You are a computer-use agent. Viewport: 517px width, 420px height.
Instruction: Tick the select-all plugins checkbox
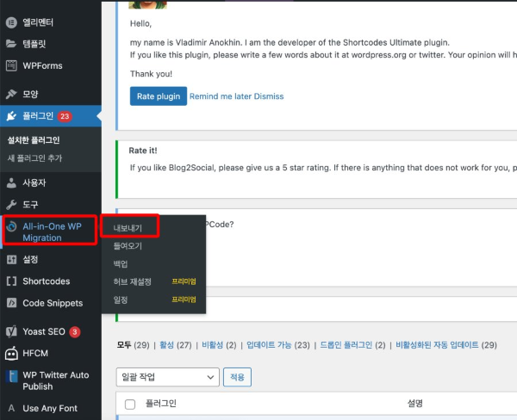point(130,405)
